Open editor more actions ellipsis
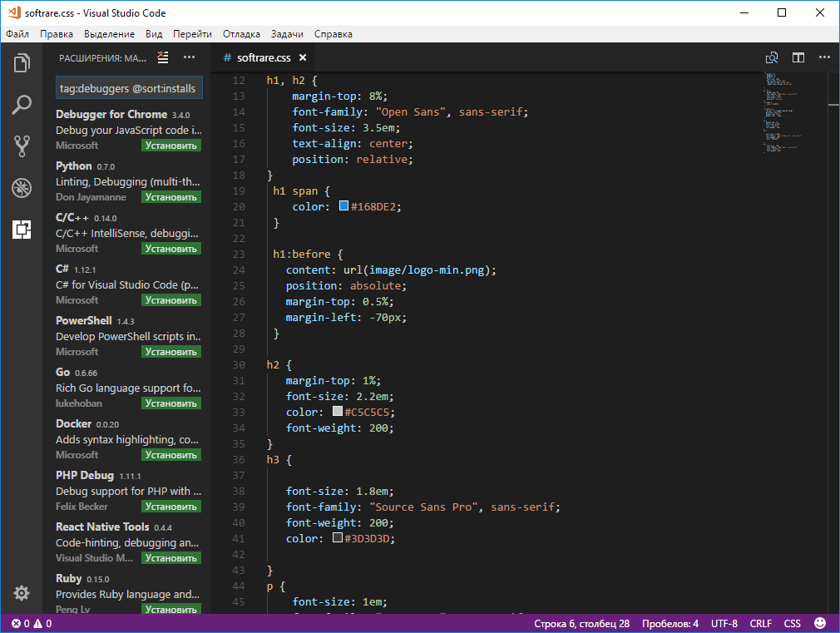Image resolution: width=840 pixels, height=633 pixels. point(824,57)
